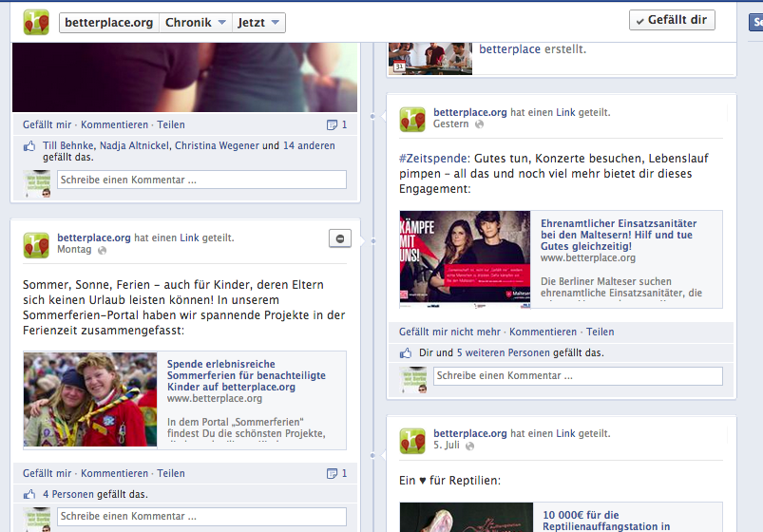Like the Sommerferien post with 'Gefällt mir'
The height and width of the screenshot is (532, 763).
click(47, 473)
